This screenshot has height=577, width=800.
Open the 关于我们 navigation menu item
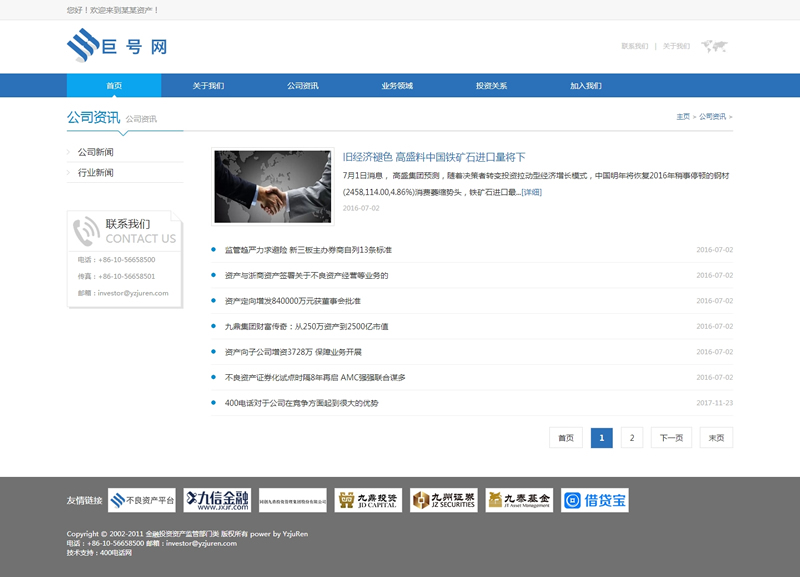pyautogui.click(x=208, y=86)
